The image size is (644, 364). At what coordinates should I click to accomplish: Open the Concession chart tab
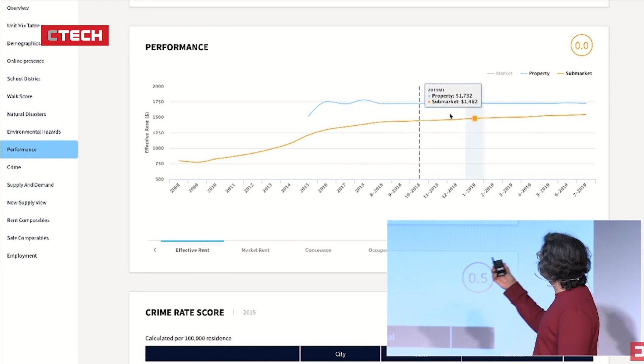click(318, 250)
